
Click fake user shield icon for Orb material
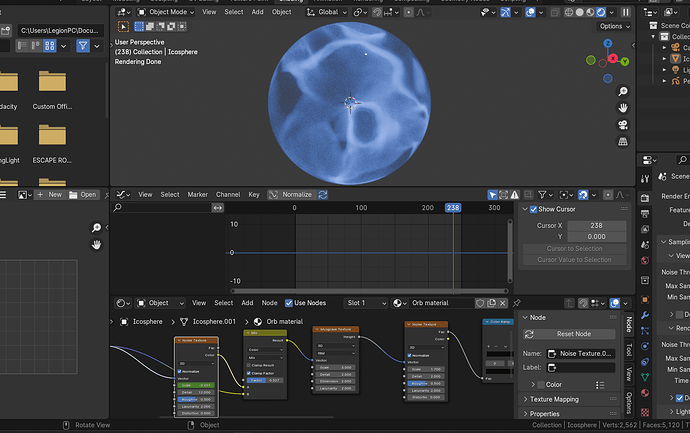pyautogui.click(x=480, y=303)
